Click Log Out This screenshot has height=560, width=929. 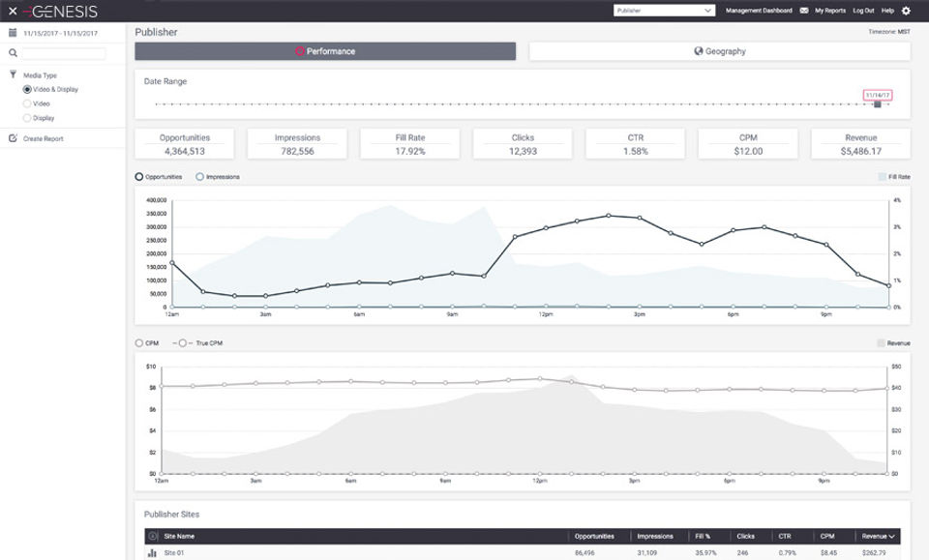(x=863, y=11)
